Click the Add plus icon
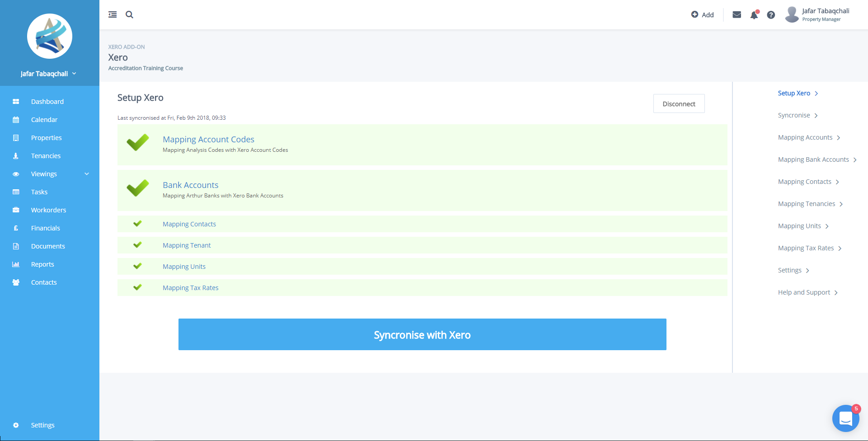Viewport: 868px width, 441px height. point(694,14)
